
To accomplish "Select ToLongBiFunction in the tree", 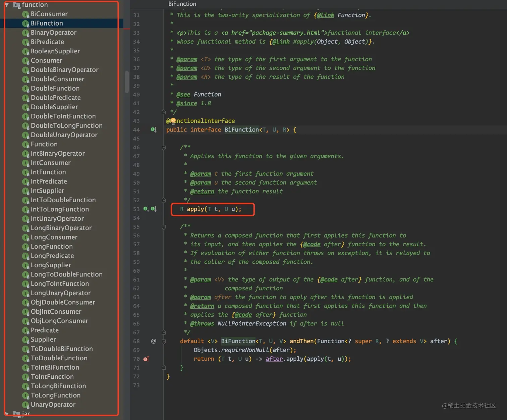I will coord(58,386).
